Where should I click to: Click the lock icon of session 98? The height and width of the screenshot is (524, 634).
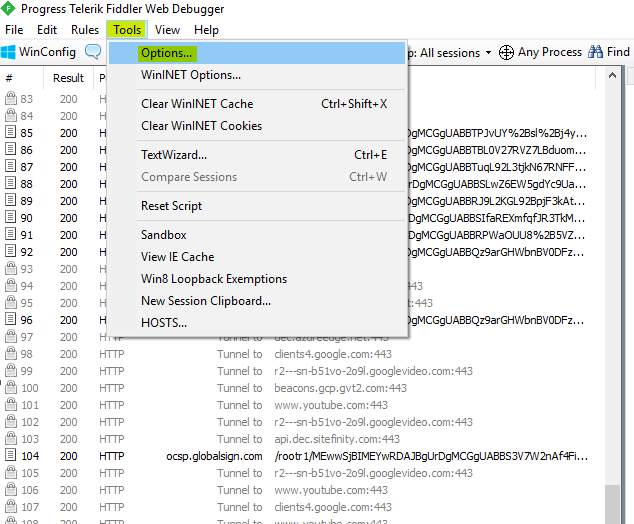point(11,353)
